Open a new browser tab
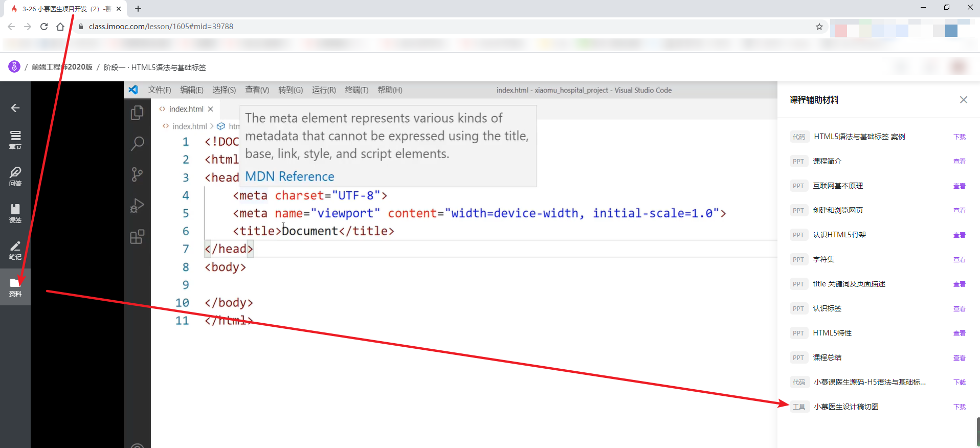The width and height of the screenshot is (980, 448). pyautogui.click(x=138, y=9)
